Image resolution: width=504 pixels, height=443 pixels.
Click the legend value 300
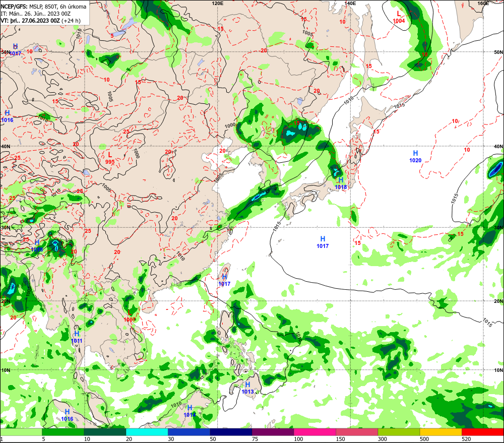tap(382, 439)
